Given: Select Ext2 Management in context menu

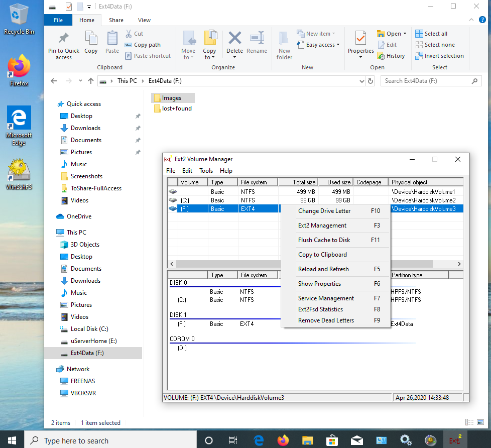Looking at the screenshot, I should [322, 226].
